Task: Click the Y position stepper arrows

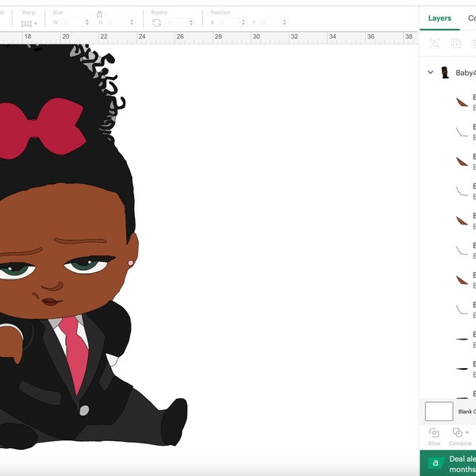Action: pyautogui.click(x=285, y=22)
